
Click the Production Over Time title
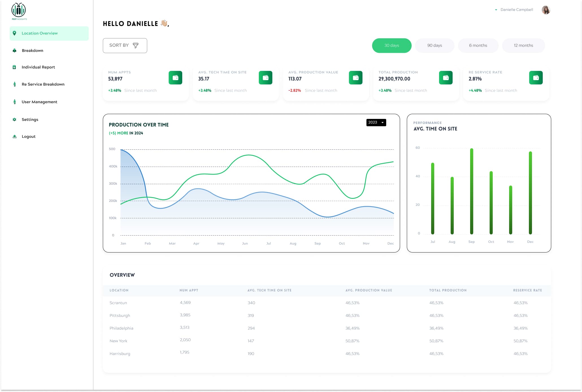click(139, 125)
